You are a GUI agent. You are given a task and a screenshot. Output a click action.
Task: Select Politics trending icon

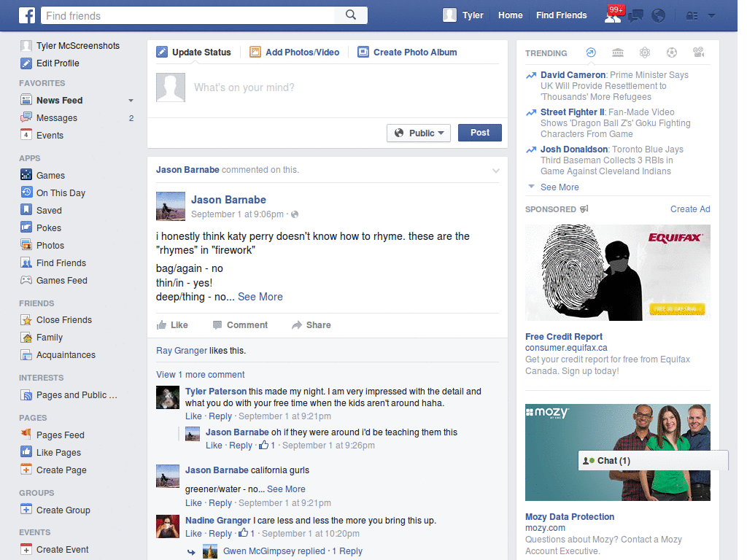tap(618, 52)
